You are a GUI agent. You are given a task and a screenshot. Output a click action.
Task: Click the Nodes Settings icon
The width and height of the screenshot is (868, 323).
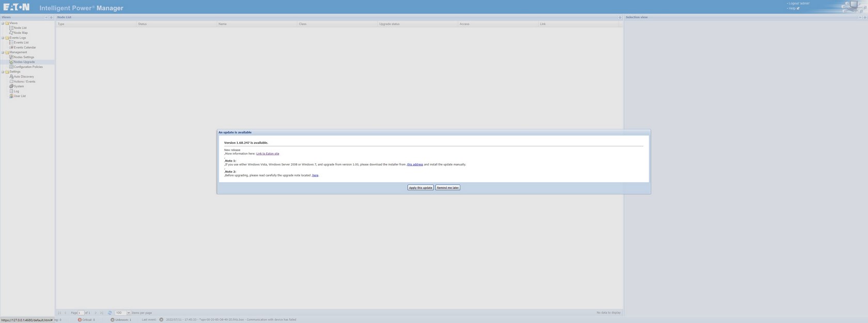pyautogui.click(x=11, y=57)
